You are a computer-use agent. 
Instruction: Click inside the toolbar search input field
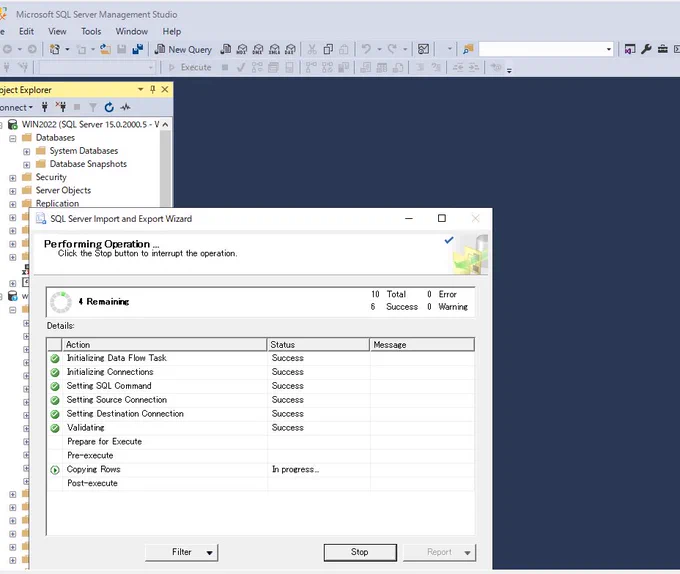pos(542,49)
